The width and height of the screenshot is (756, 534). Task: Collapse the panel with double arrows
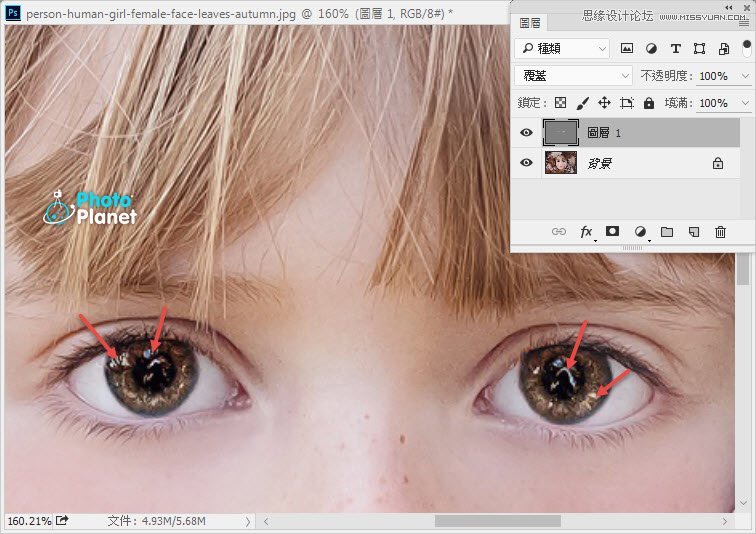729,7
